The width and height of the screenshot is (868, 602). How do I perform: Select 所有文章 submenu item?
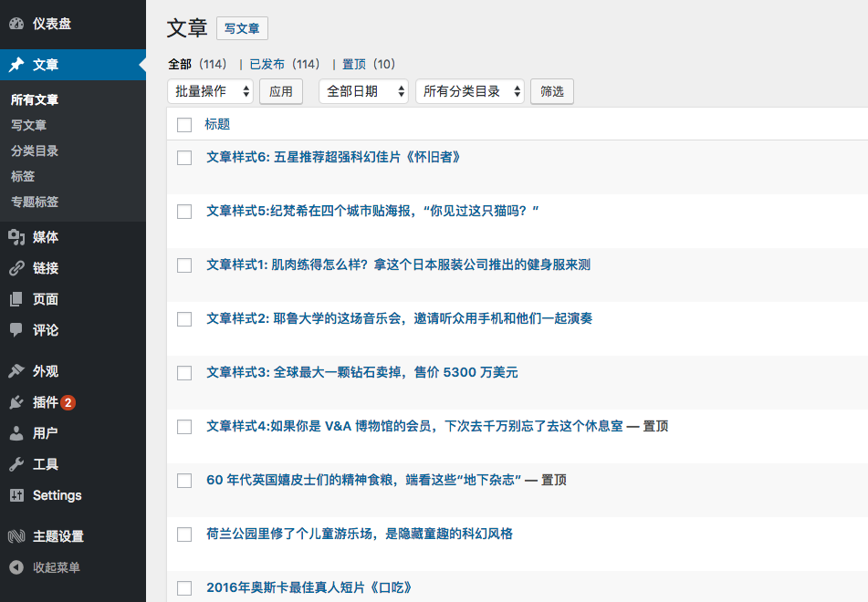[x=35, y=99]
